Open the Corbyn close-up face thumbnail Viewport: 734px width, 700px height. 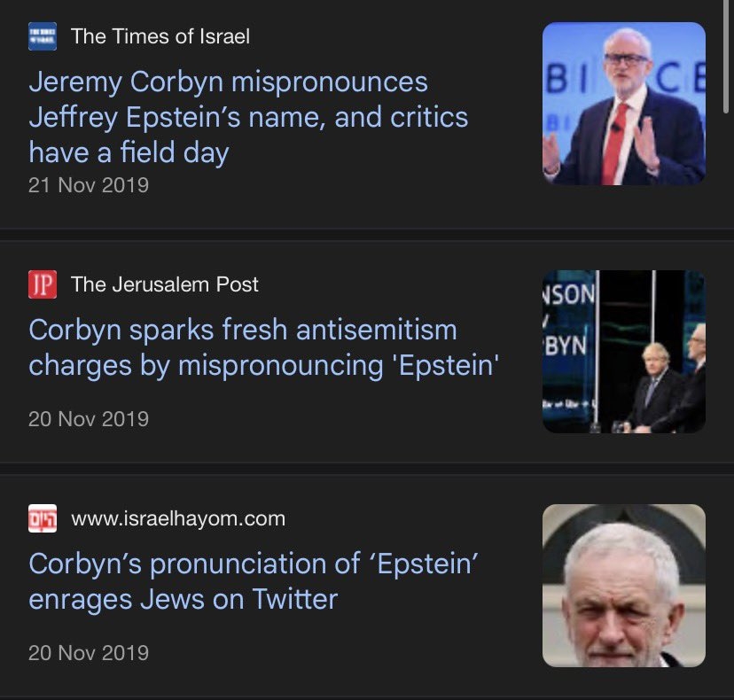pos(623,586)
